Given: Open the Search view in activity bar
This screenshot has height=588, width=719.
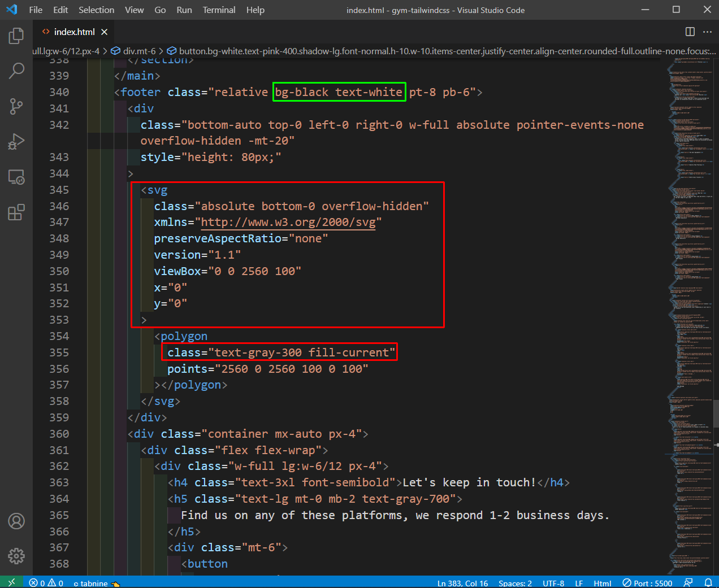Looking at the screenshot, I should 16,71.
